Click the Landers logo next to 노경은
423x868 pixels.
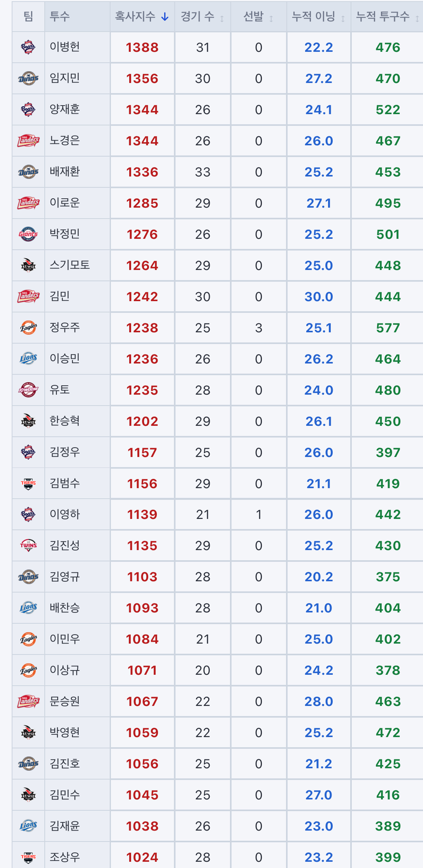click(28, 141)
